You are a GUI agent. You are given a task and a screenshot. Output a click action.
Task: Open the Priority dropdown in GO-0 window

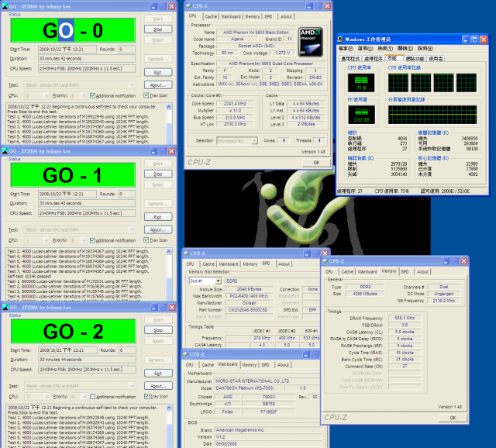pyautogui.click(x=84, y=95)
